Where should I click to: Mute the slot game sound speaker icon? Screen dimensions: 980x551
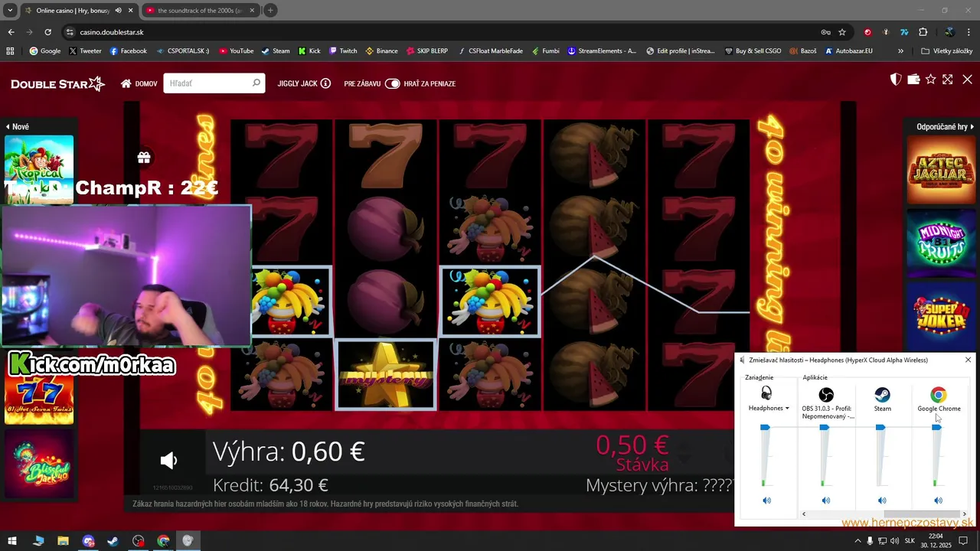(x=168, y=460)
